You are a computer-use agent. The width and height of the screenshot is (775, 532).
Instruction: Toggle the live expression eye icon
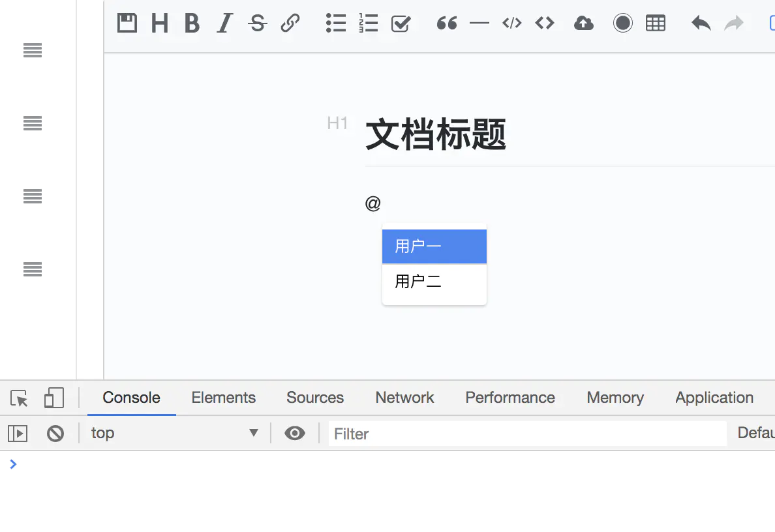(295, 434)
